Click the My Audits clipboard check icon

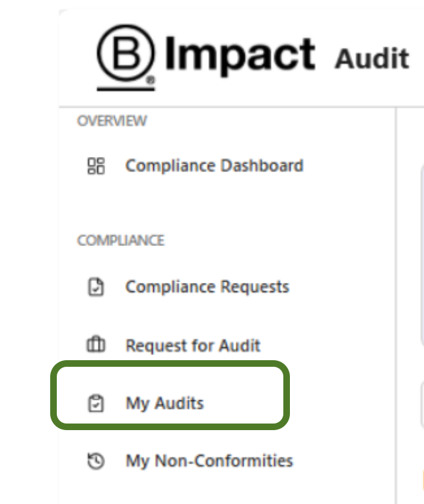point(96,403)
